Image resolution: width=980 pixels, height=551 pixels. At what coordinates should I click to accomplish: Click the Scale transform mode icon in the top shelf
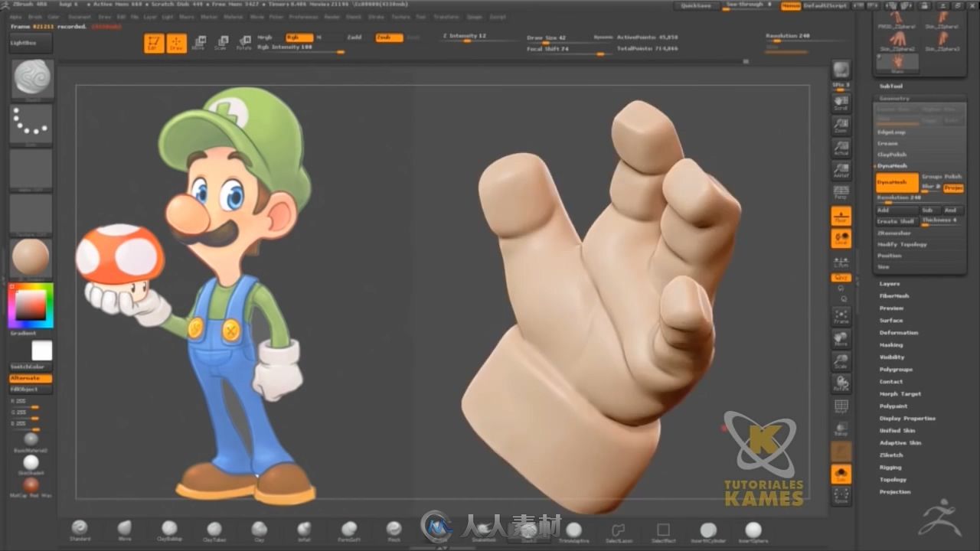tap(220, 43)
